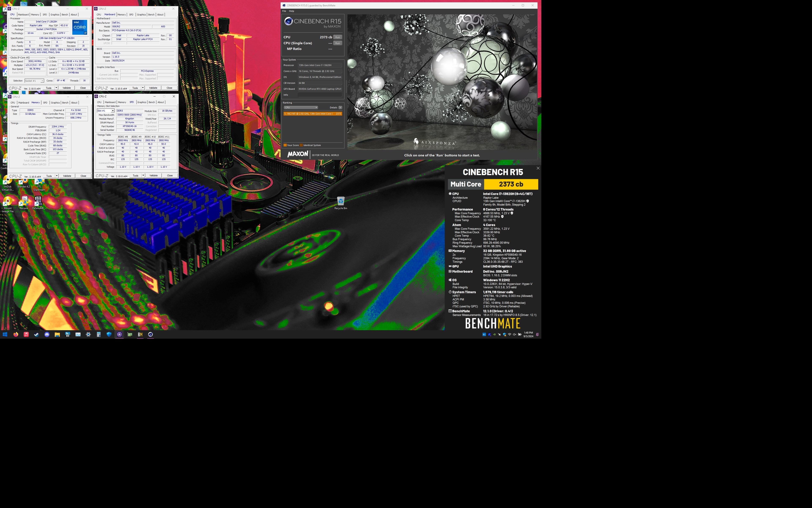Open Tools dropdown arrow in CPU-Z Memory window
Viewport: 812px width, 508px height.
57,176
